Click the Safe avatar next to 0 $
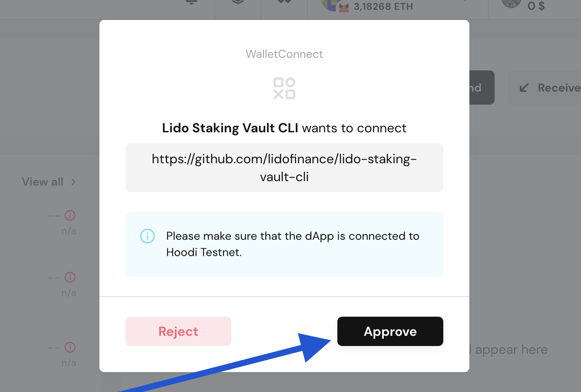Screen dimensions: 581x392 [x=511, y=3]
